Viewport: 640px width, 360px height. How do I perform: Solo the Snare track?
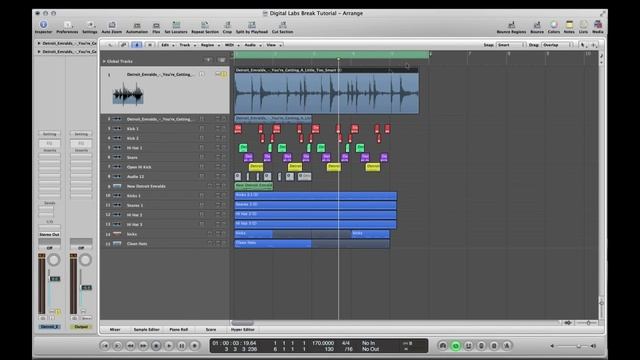click(x=224, y=157)
